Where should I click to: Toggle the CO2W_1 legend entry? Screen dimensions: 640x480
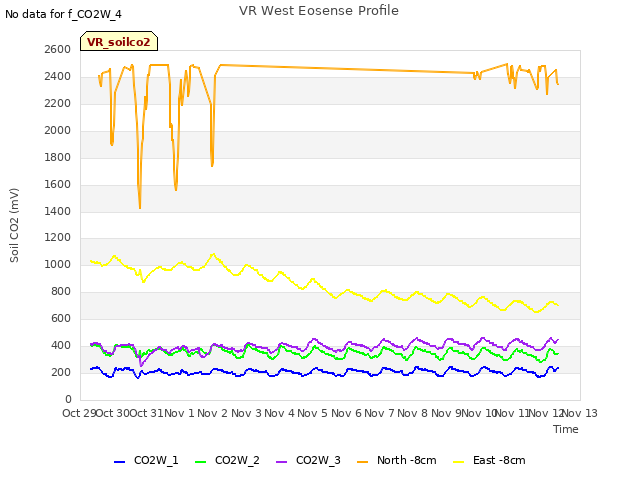[146, 460]
